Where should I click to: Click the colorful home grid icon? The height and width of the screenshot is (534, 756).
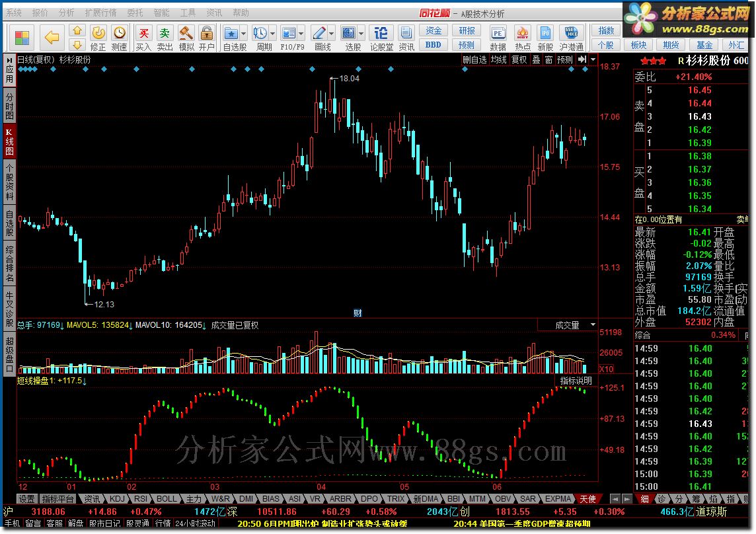click(x=22, y=37)
